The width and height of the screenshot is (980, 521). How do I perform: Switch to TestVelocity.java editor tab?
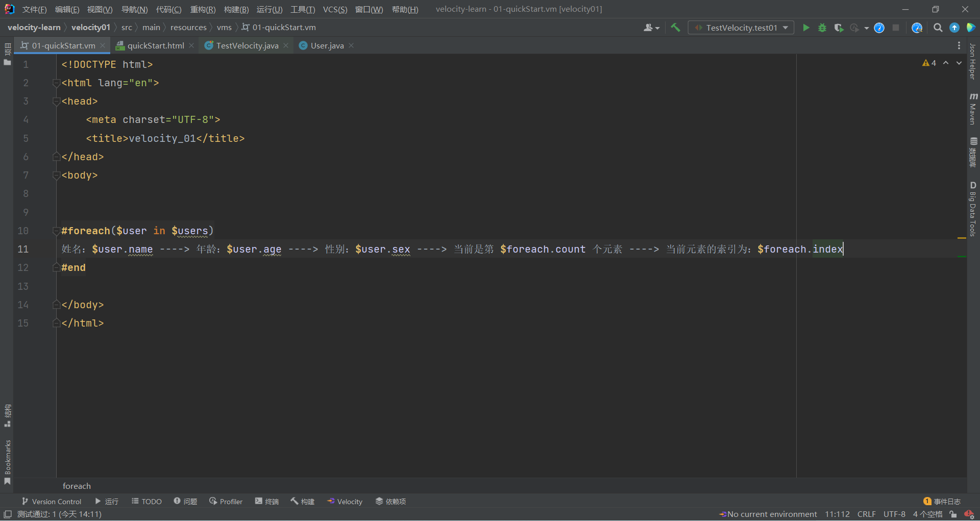coord(247,45)
